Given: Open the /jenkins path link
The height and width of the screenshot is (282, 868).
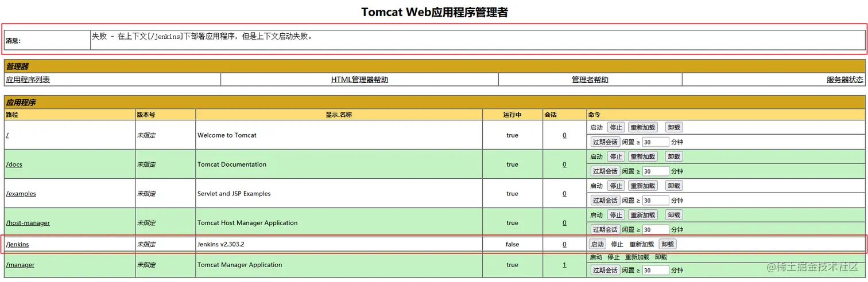Looking at the screenshot, I should point(17,244).
